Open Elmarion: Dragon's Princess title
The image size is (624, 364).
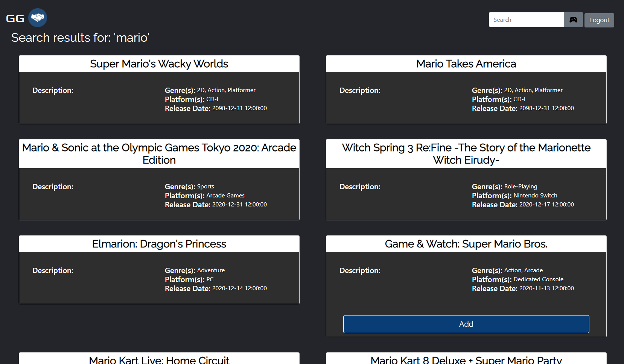tap(159, 244)
